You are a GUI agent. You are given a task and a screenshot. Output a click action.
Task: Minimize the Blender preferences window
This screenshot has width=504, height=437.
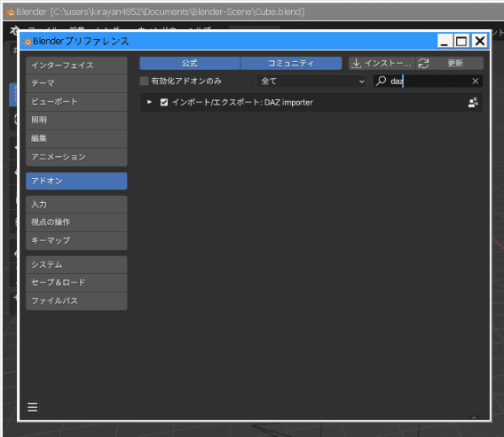click(x=445, y=41)
